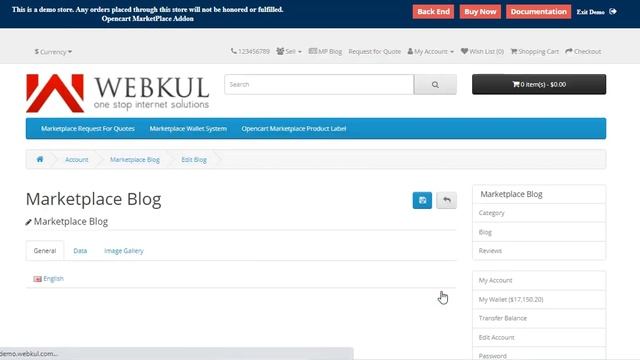The height and width of the screenshot is (360, 640).
Task: Open Edit Account in sidebar
Action: pyautogui.click(x=539, y=338)
